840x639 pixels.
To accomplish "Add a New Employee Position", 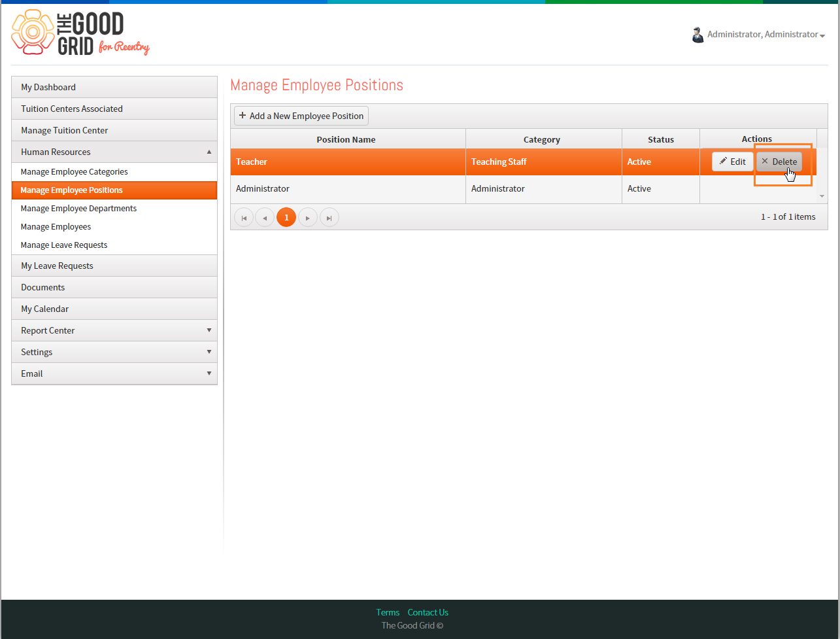I will point(301,116).
